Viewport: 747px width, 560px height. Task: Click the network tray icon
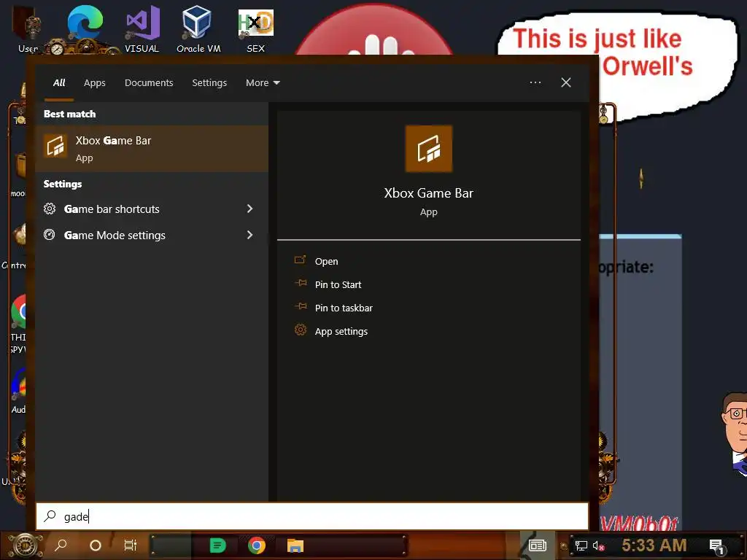pyautogui.click(x=581, y=545)
